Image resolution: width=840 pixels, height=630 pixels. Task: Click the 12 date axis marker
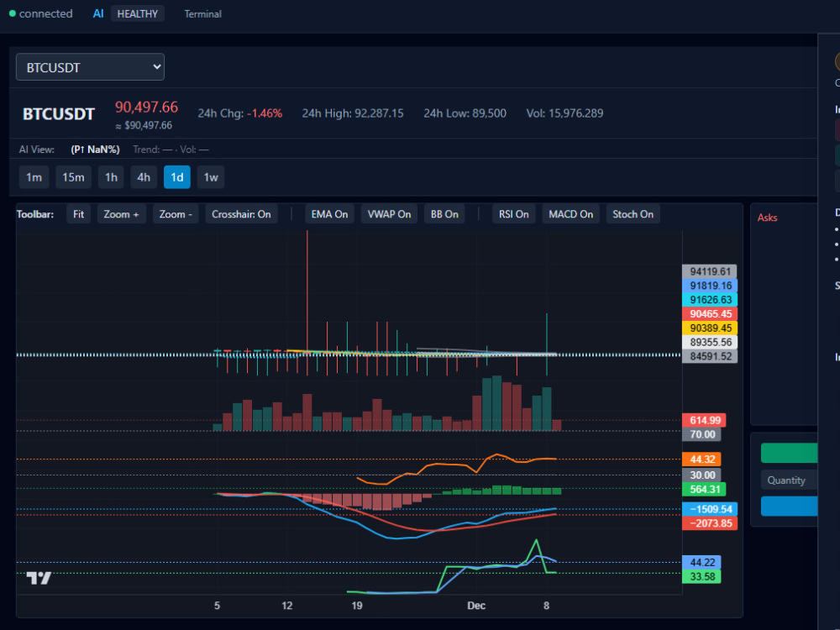(x=287, y=606)
